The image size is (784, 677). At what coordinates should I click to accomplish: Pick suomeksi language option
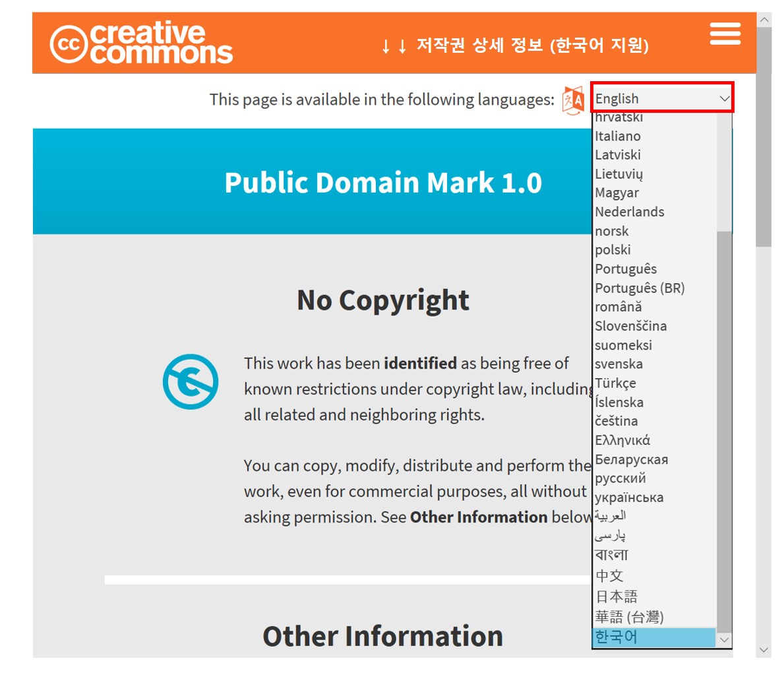pyautogui.click(x=654, y=345)
